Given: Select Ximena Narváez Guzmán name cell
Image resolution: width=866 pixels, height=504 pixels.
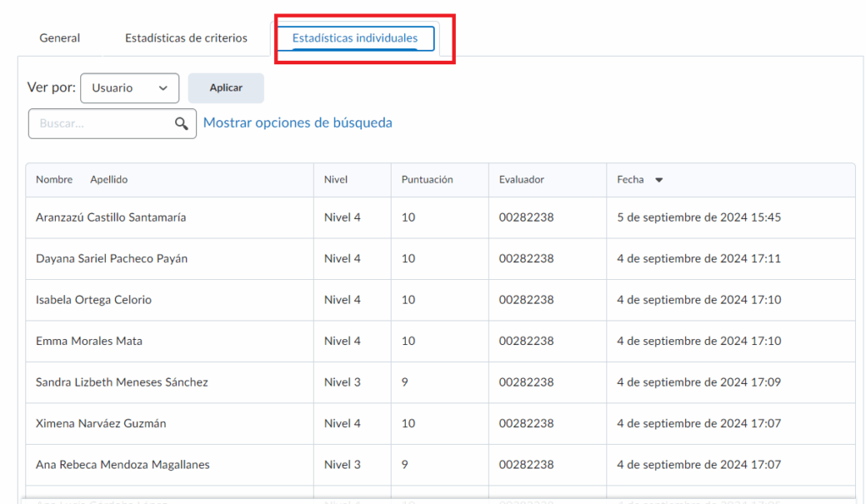Looking at the screenshot, I should [x=101, y=424].
